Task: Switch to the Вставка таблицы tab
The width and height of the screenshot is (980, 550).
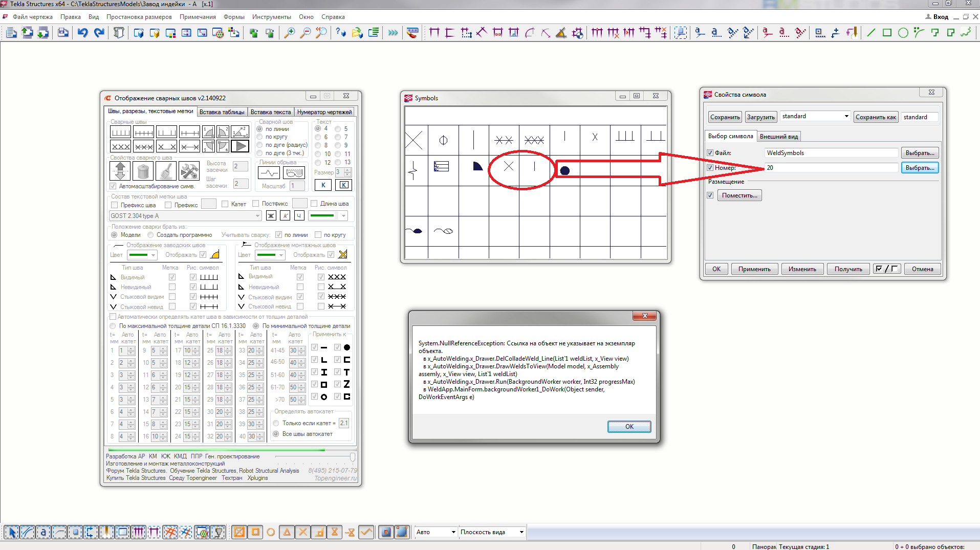Action: [x=222, y=112]
